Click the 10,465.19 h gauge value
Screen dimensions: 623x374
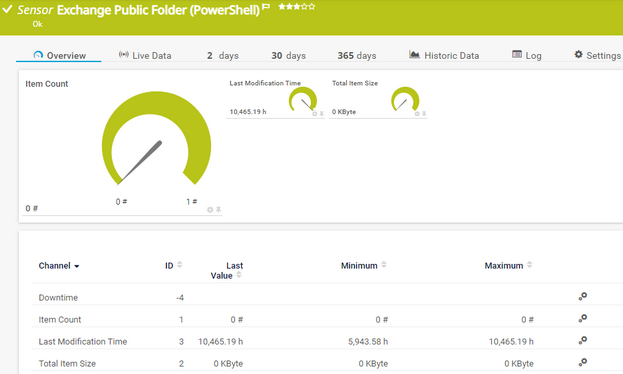tap(248, 112)
